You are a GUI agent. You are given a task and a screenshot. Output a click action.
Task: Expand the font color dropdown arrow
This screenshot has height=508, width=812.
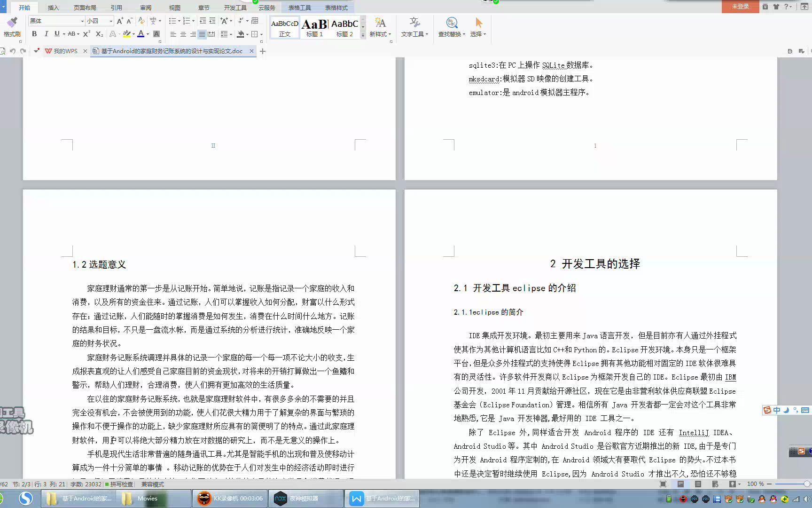pyautogui.click(x=148, y=34)
